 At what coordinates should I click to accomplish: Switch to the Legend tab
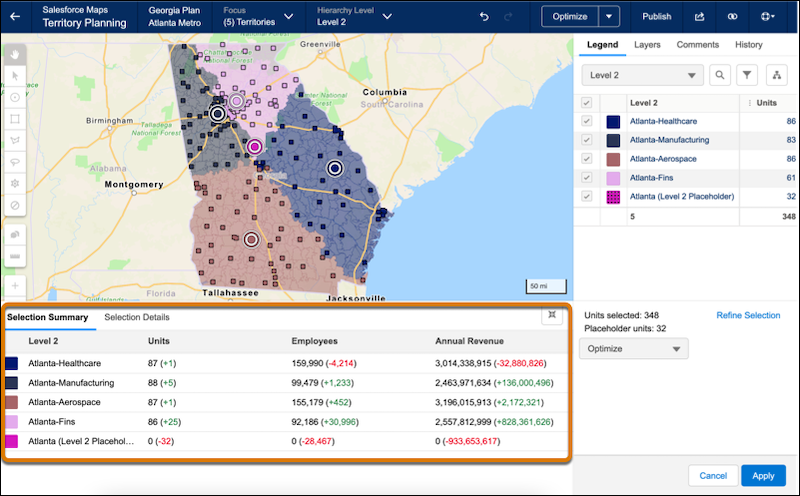click(x=602, y=44)
